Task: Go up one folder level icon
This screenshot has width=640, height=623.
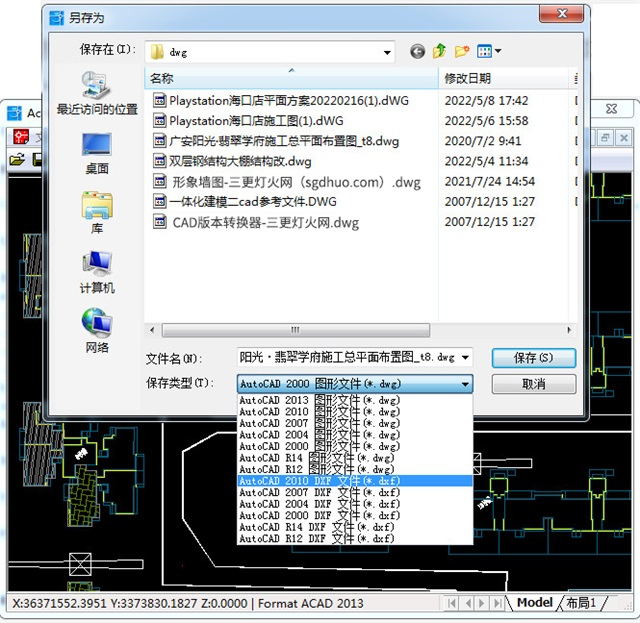Action: (x=439, y=51)
